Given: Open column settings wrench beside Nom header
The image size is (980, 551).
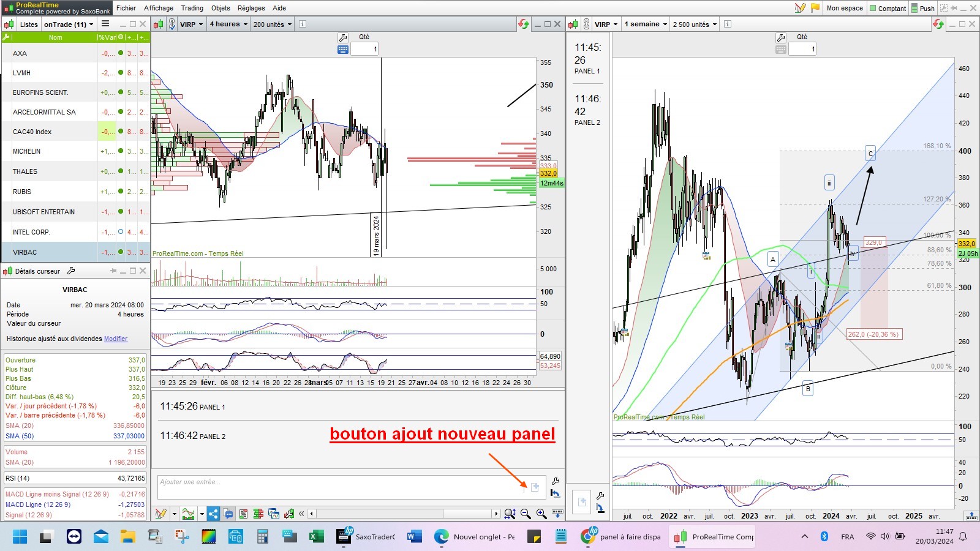Looking at the screenshot, I should [7, 37].
